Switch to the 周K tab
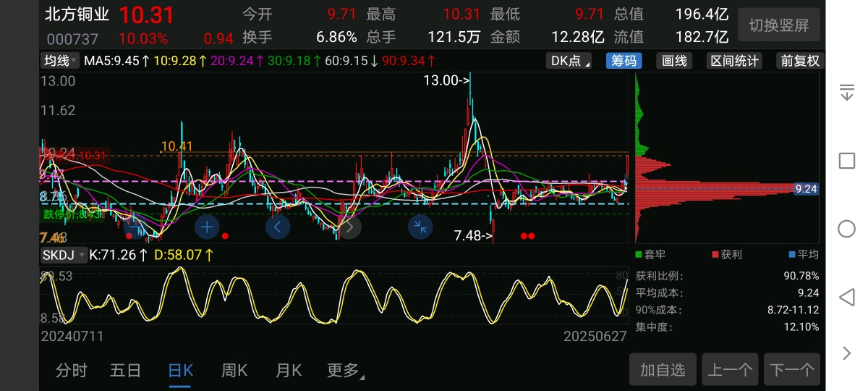This screenshot has width=868, height=391. (234, 371)
